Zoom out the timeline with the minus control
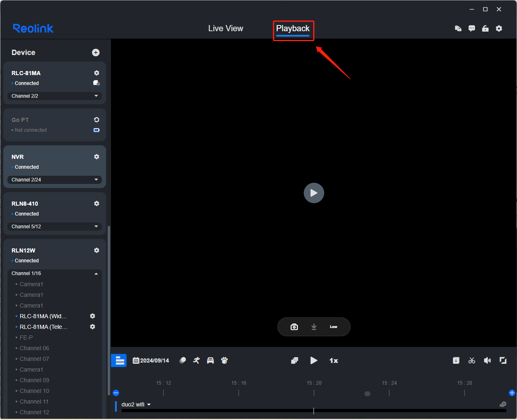The image size is (517, 420). (116, 393)
